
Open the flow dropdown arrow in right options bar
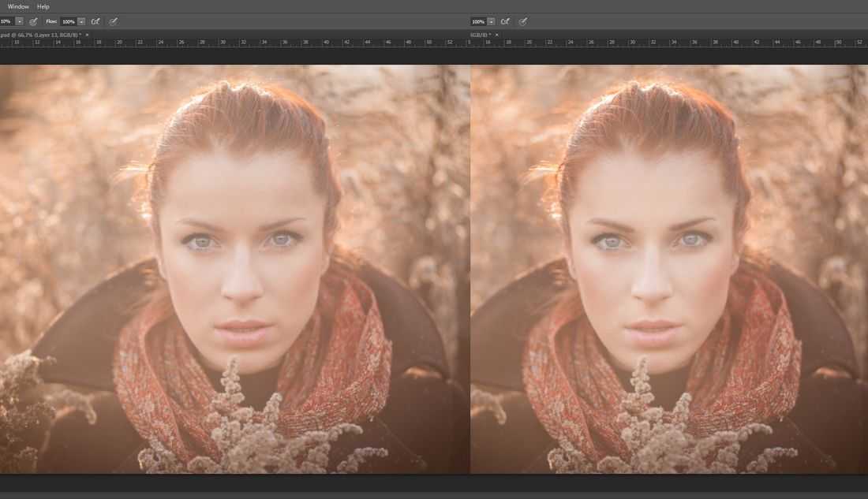coord(491,21)
